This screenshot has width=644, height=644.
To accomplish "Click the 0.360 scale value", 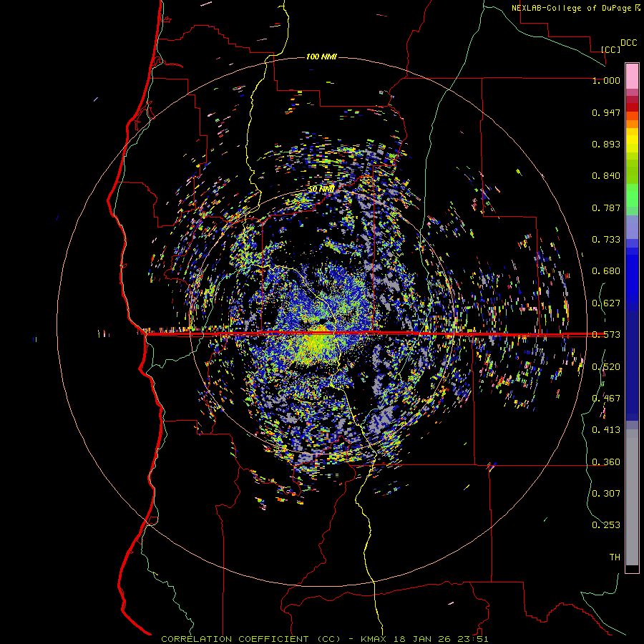I will 606,462.
